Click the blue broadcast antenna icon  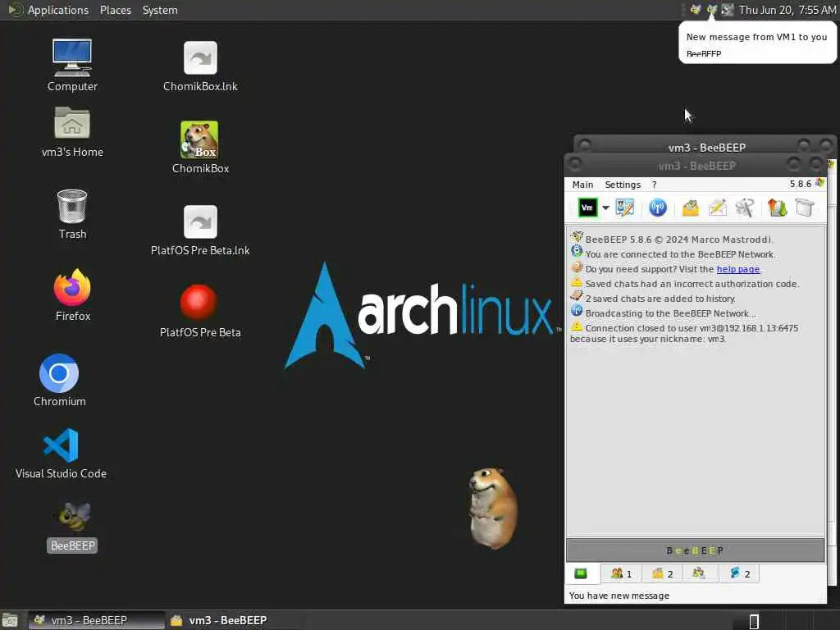point(657,208)
